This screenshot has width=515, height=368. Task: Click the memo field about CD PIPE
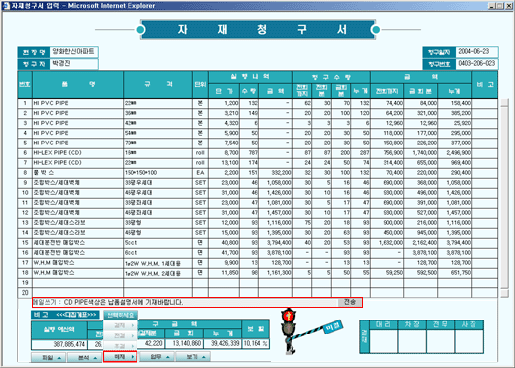185,302
